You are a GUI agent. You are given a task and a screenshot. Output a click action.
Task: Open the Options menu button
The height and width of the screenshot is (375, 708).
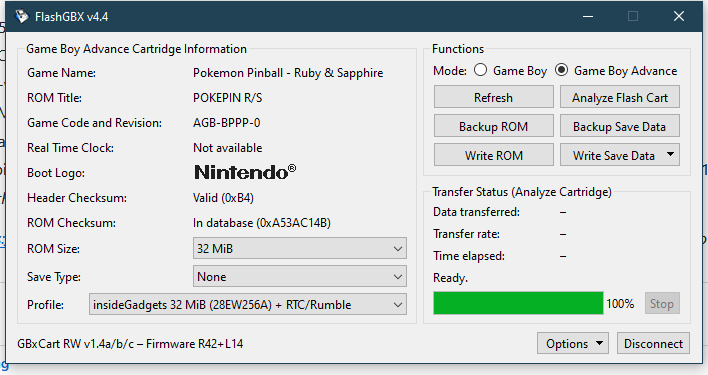(573, 343)
